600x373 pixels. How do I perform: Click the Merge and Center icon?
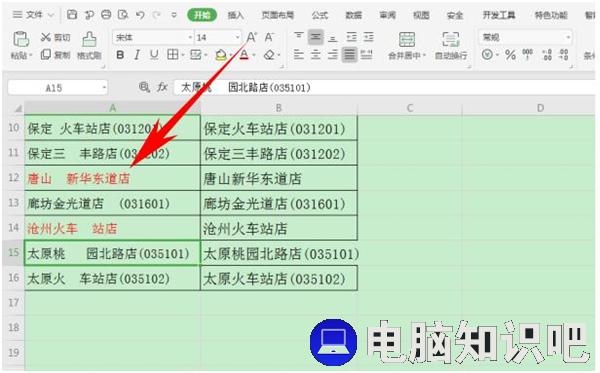coord(406,39)
